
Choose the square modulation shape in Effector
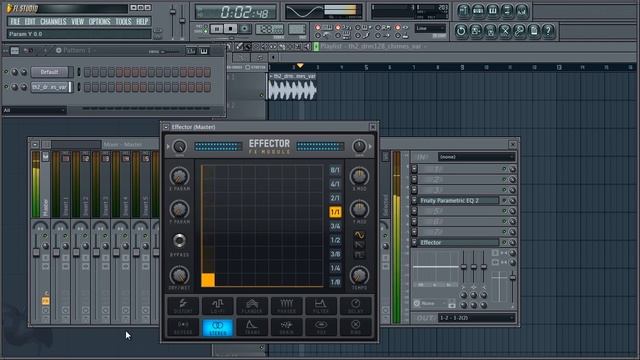[359, 255]
